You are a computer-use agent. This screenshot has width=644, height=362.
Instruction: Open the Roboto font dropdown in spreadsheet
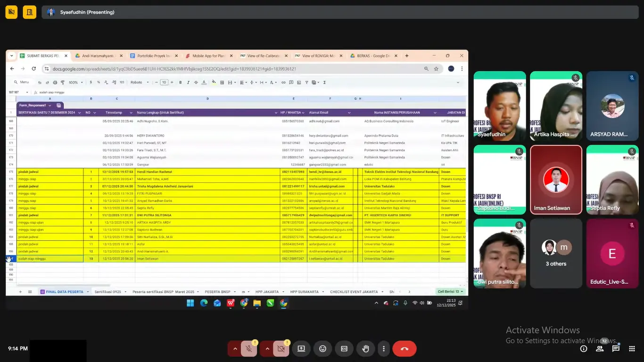pyautogui.click(x=140, y=82)
